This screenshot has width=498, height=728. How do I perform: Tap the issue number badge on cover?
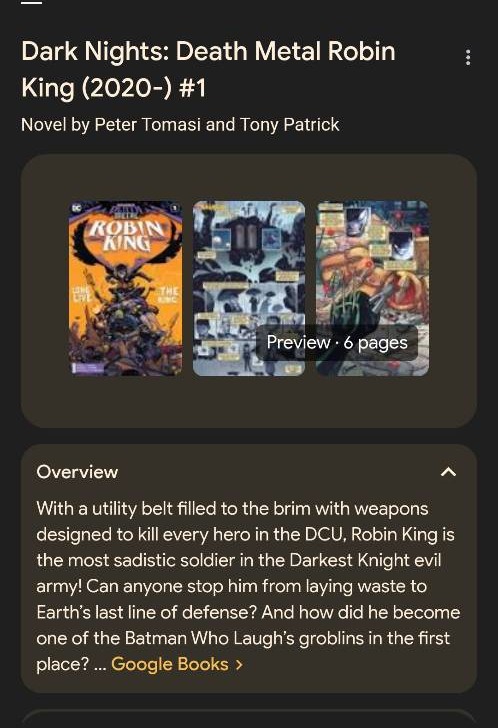pyautogui.click(x=175, y=208)
